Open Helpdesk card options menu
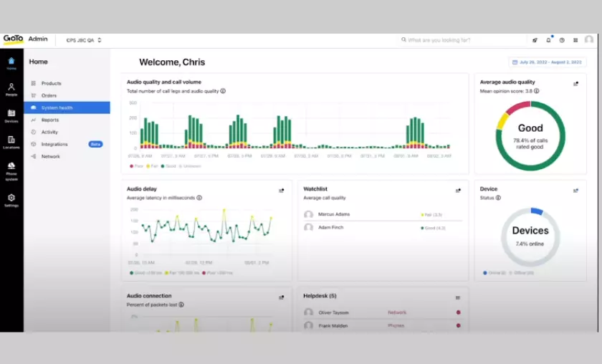Viewport: 602px width, 364px height. tap(458, 297)
